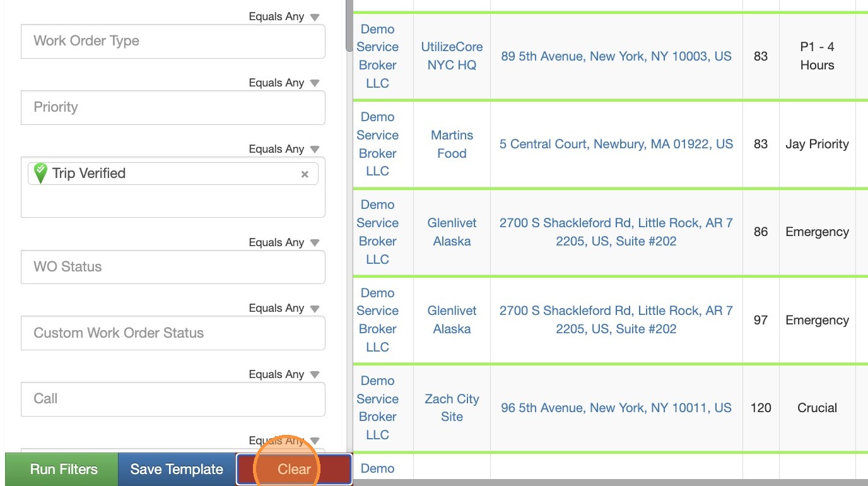
Task: Open the UtilizeCore NYC HQ site link
Action: pos(452,56)
